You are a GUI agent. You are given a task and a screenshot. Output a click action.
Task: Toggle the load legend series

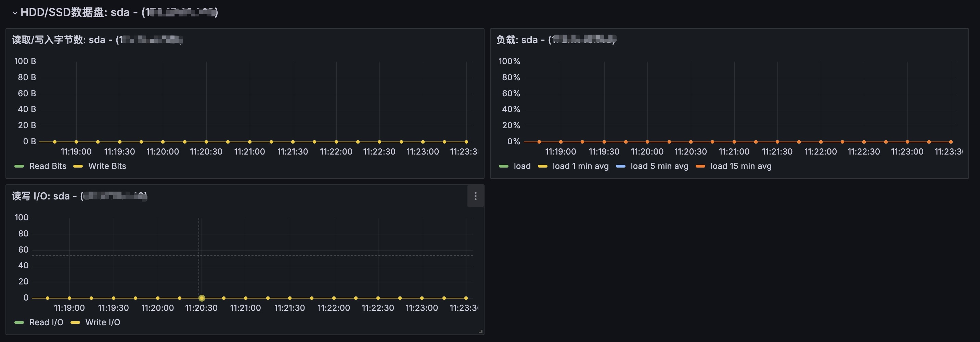[x=522, y=166]
